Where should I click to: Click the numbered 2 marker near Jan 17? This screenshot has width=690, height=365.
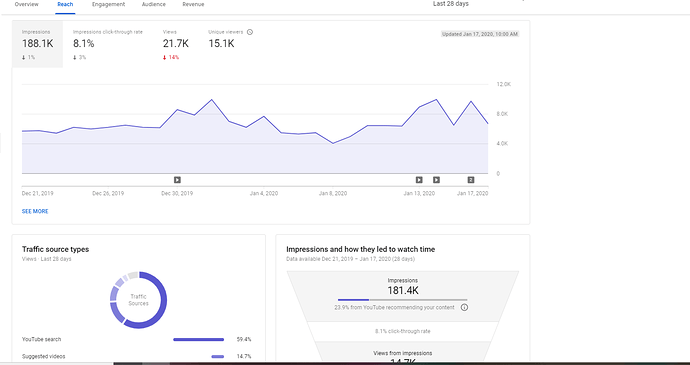pos(470,180)
